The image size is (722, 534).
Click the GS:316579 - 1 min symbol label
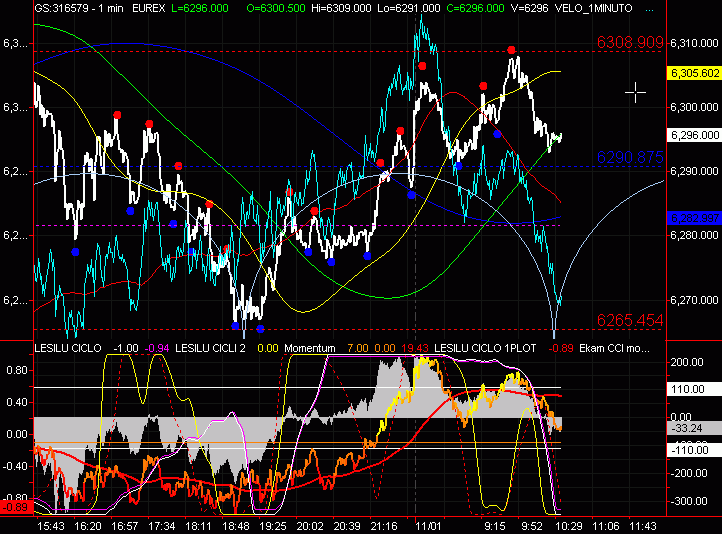tap(79, 8)
